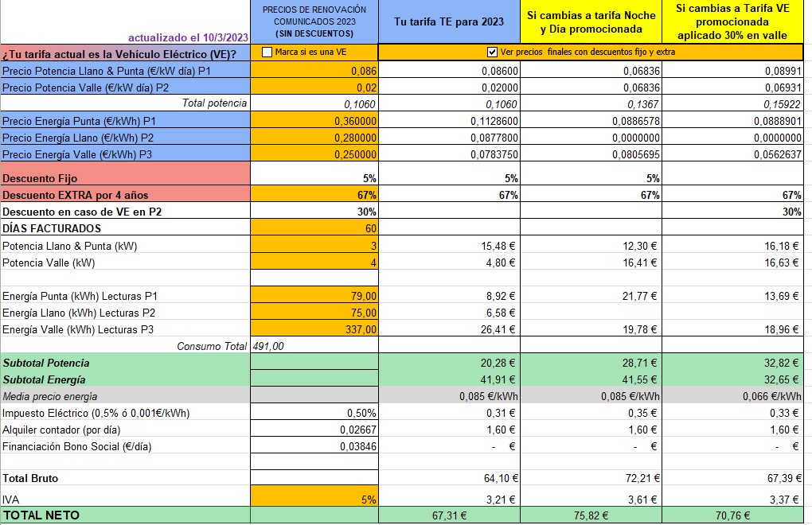Select Subtotal Energía value 41,91 €
This screenshot has width=812, height=525.
(x=498, y=379)
